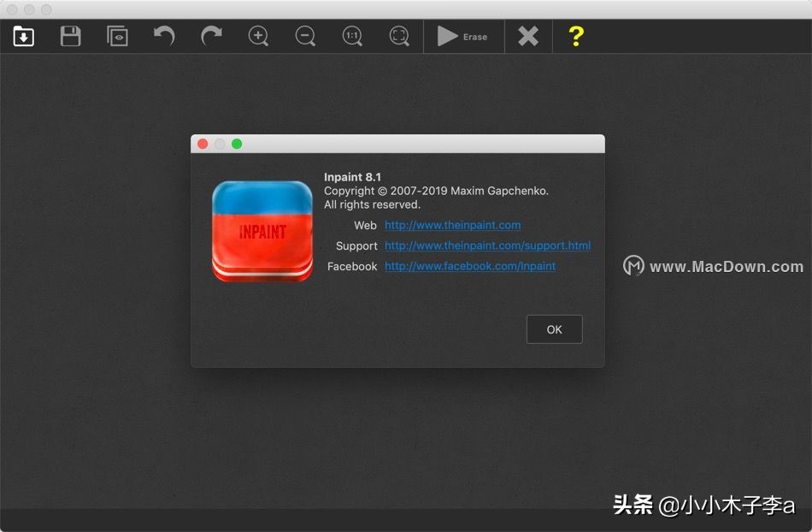The height and width of the screenshot is (532, 812).
Task: Visit the Support page link
Action: click(x=487, y=245)
